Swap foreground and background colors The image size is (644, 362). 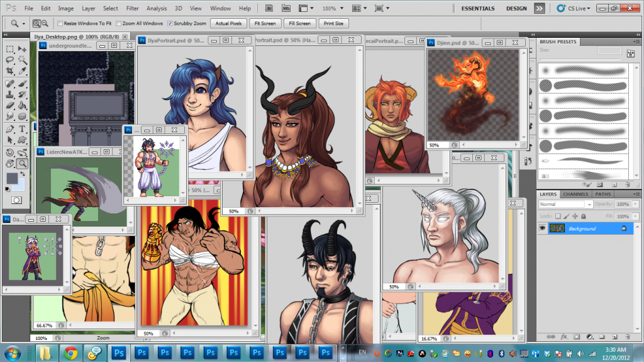[x=23, y=174]
